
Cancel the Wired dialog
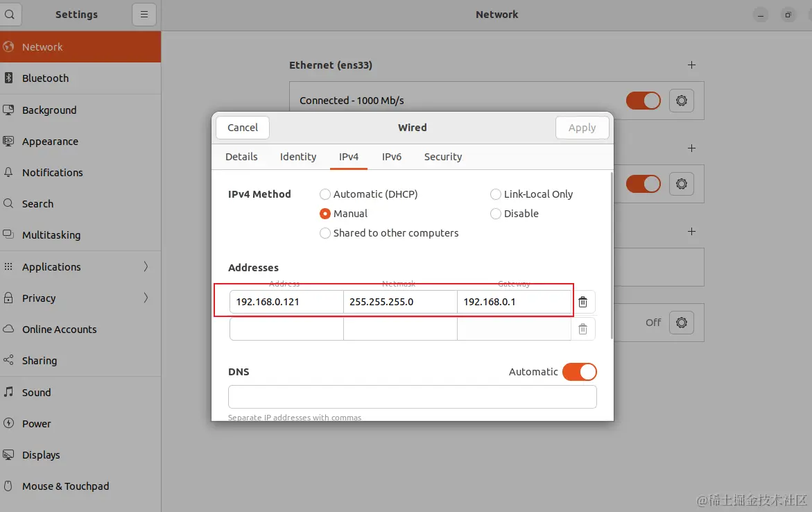click(x=243, y=128)
